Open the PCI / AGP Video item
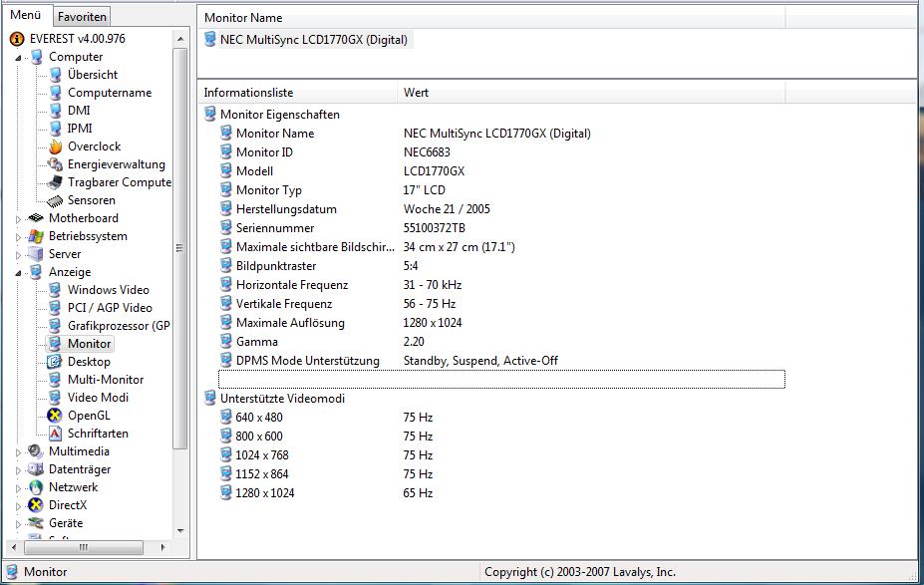The width and height of the screenshot is (924, 585). (110, 308)
